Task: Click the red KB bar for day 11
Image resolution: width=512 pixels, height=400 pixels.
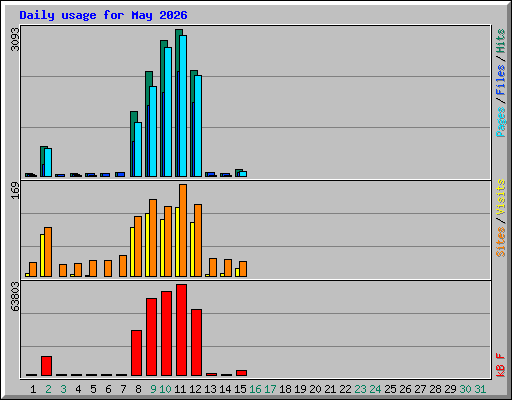Action: 181,330
